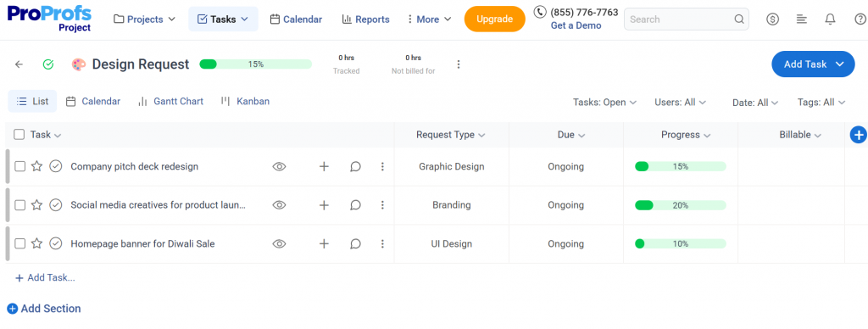Switch to the Gantt Chart view
Image resolution: width=868 pixels, height=329 pixels.
pyautogui.click(x=170, y=102)
